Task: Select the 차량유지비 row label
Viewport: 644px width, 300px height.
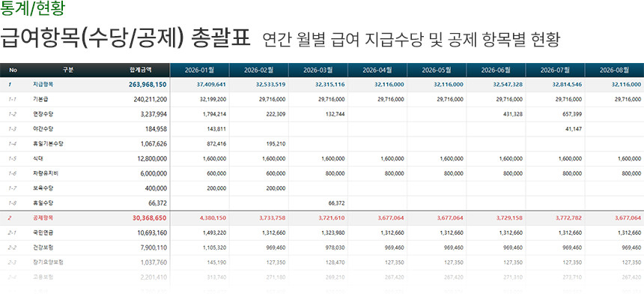Action: (x=46, y=173)
